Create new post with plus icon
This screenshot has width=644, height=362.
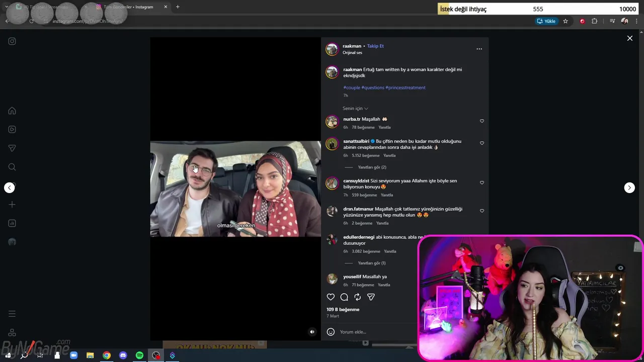12,205
